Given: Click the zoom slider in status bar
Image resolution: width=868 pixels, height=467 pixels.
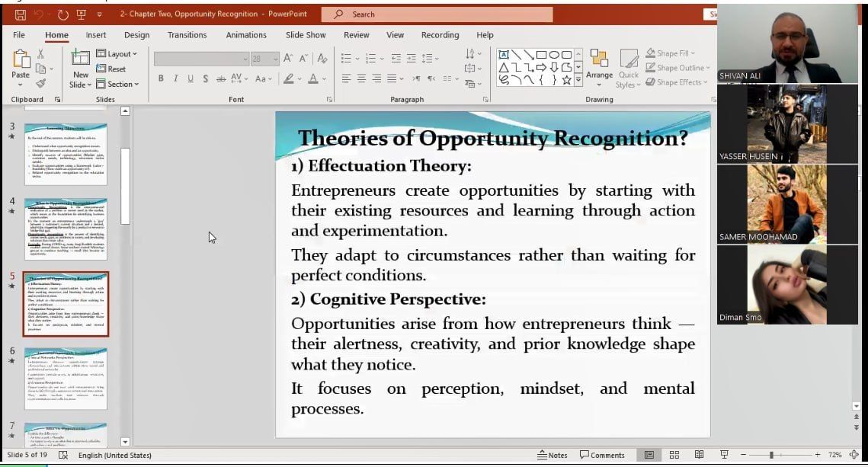Looking at the screenshot, I should [x=771, y=455].
